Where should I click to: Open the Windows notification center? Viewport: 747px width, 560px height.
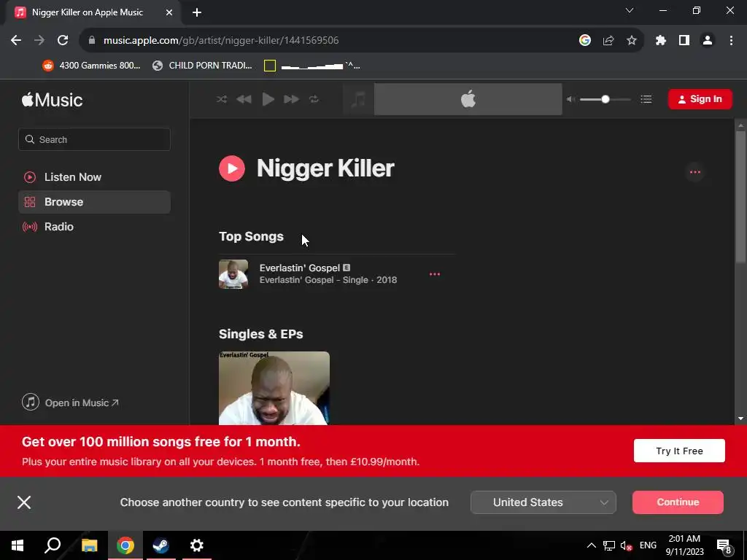(x=724, y=545)
